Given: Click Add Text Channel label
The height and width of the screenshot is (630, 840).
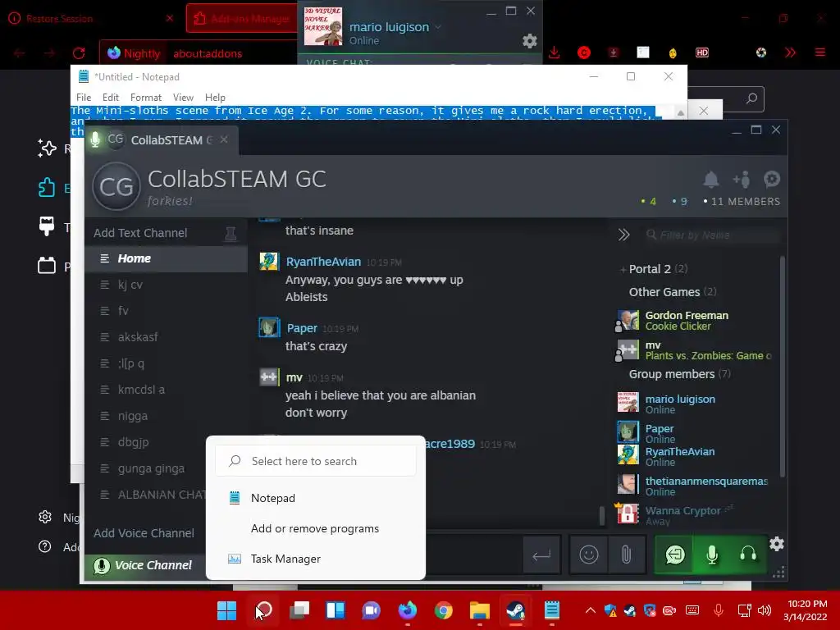Looking at the screenshot, I should point(140,233).
